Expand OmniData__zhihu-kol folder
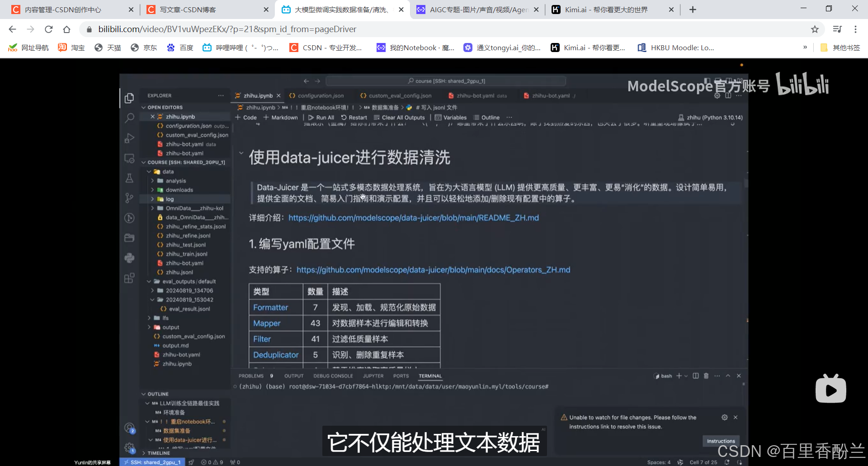Screen dimensions: 868x466 coord(152,208)
